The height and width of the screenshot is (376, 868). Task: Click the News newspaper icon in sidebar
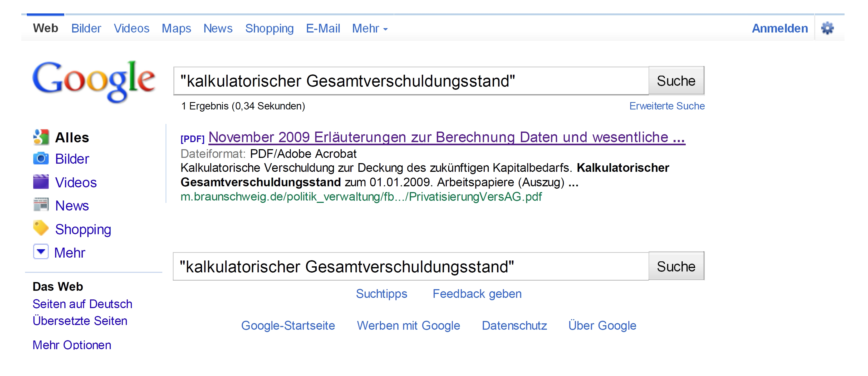coord(41,205)
